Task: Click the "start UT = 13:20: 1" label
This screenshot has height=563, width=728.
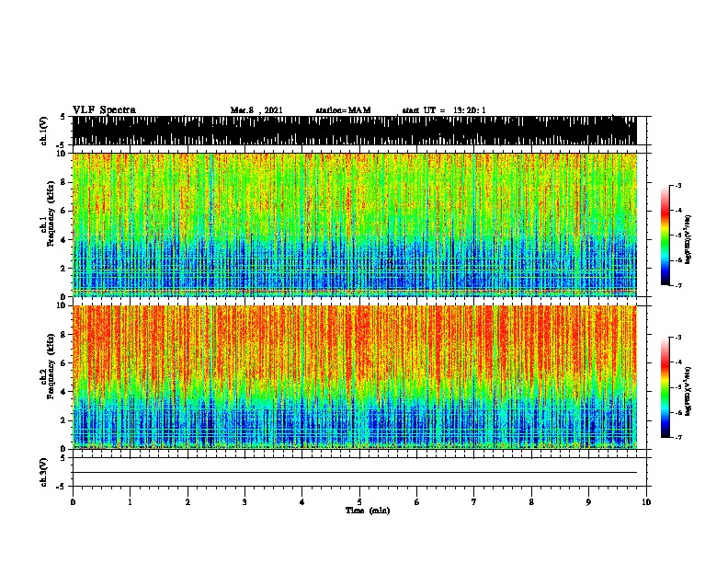Action: 444,110
